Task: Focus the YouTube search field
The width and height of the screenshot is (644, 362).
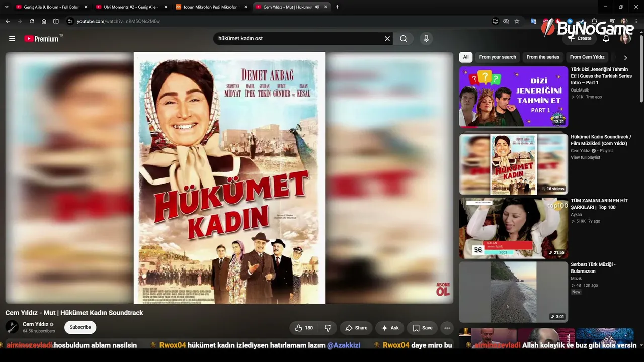Action: coord(299,39)
